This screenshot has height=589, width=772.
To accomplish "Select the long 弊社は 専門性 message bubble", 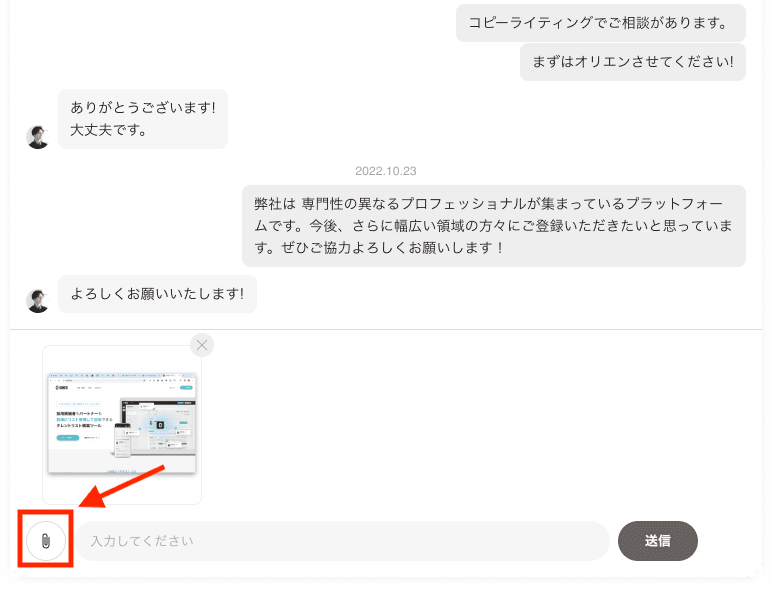I will (494, 225).
